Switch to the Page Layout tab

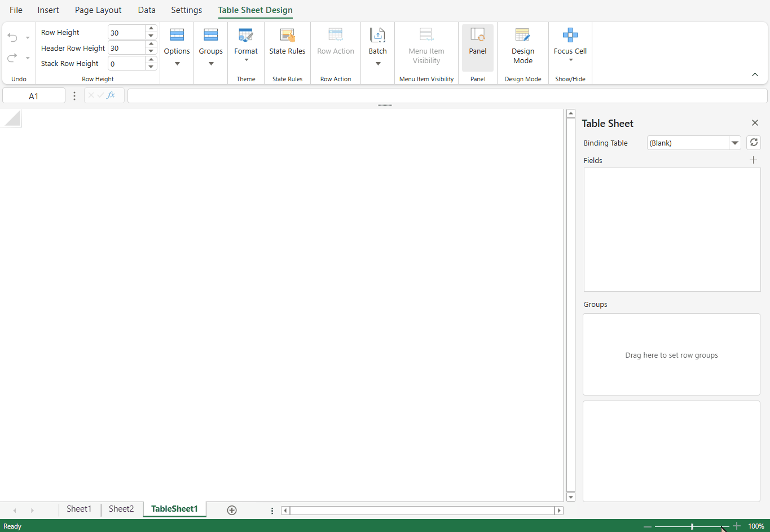tap(98, 10)
